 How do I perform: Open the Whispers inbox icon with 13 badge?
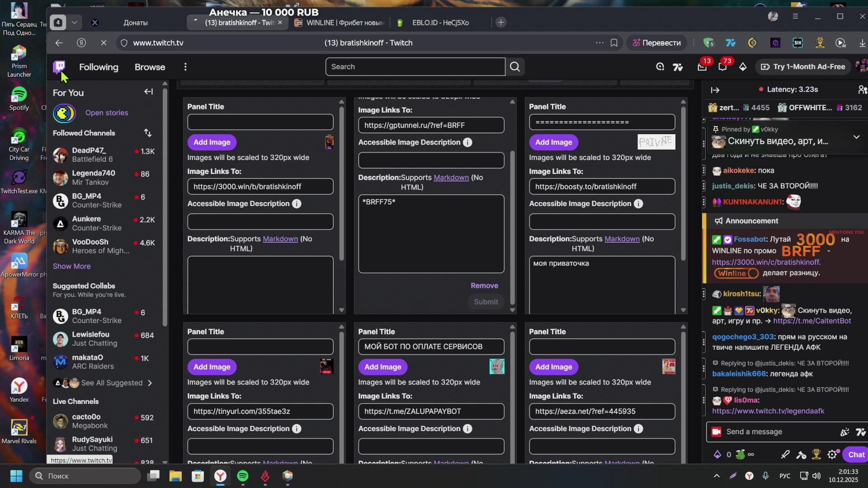coord(702,67)
